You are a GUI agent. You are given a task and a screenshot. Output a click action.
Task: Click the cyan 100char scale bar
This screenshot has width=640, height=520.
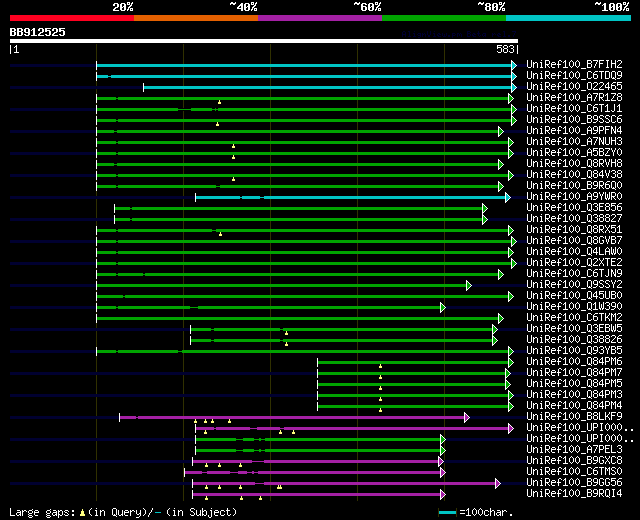[x=447, y=512]
